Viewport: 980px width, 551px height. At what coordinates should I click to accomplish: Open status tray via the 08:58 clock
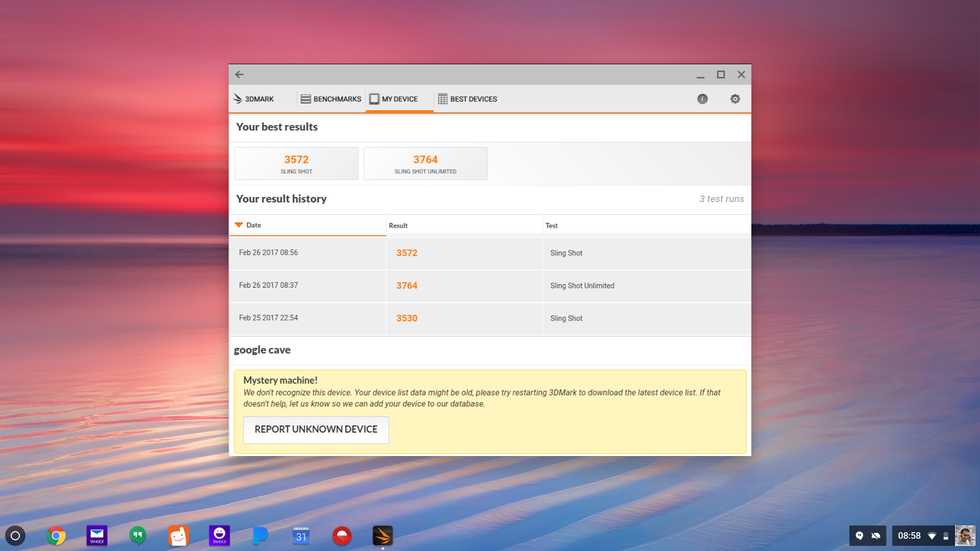(909, 536)
